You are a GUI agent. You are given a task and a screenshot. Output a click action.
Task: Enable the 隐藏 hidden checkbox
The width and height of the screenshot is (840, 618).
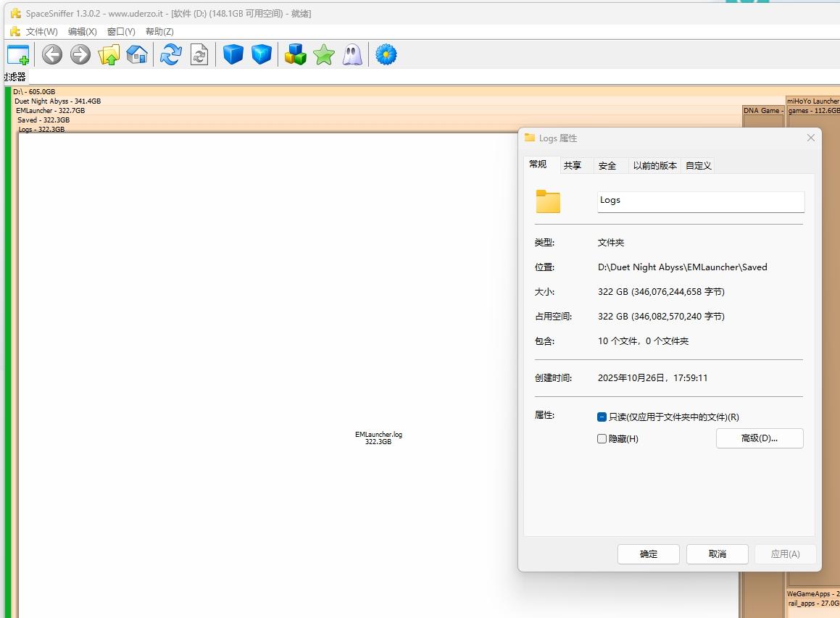coord(602,439)
